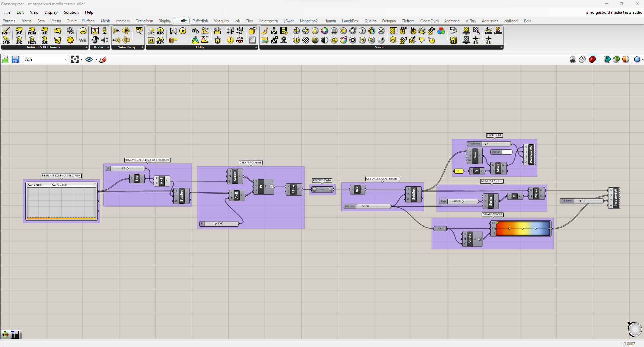Expand the Arduino & I/O Boards panel

[86, 47]
